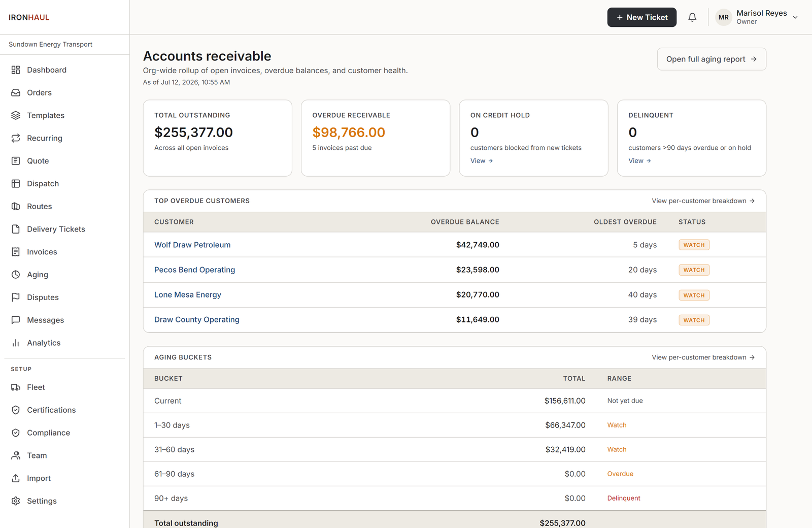Select the Routes map icon

16,206
